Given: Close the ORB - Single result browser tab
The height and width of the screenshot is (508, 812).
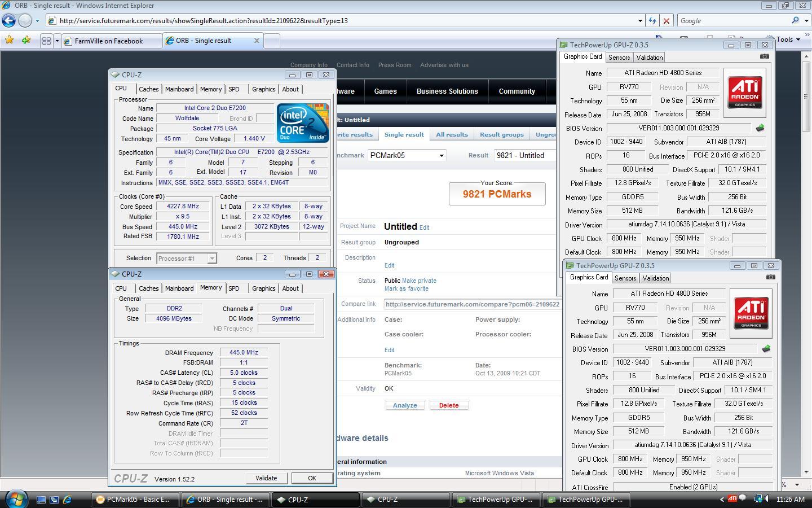Looking at the screenshot, I should [x=257, y=41].
